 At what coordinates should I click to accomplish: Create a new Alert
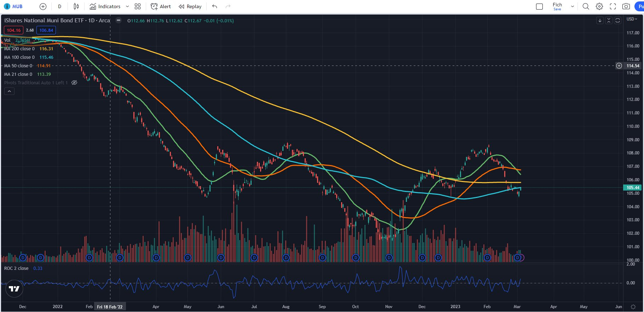(161, 6)
